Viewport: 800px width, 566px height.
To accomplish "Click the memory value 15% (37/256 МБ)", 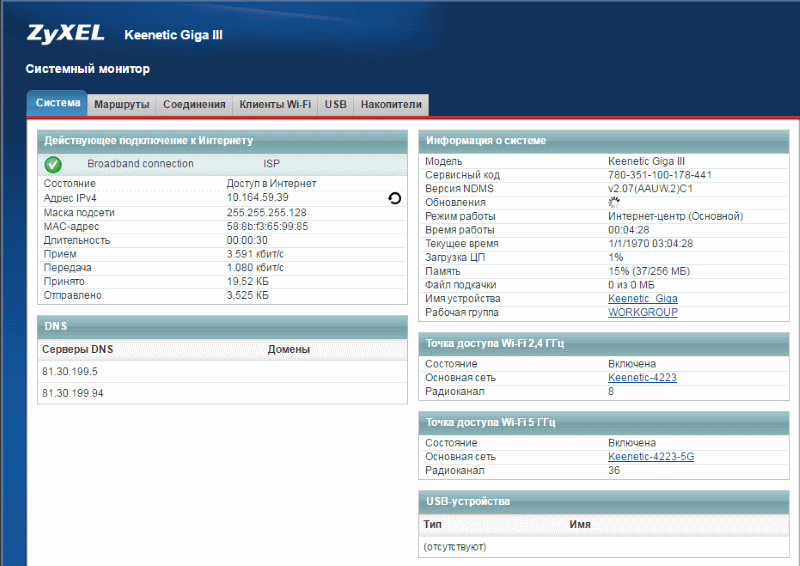I will click(649, 272).
